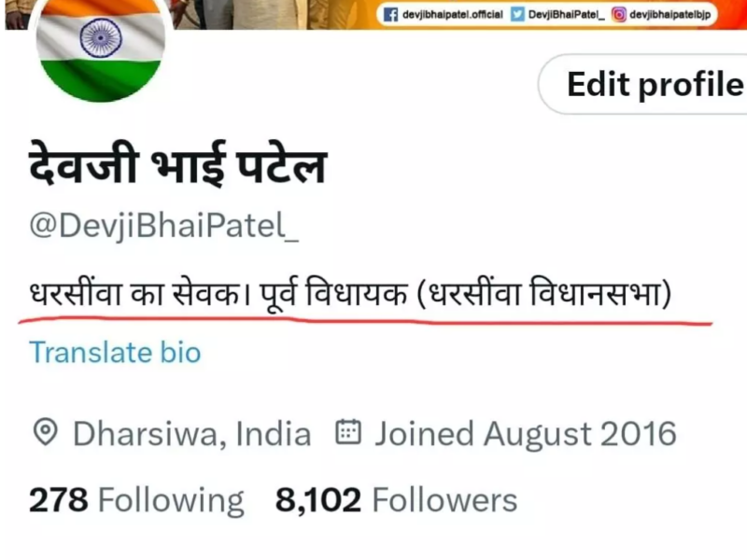747x560 pixels.
Task: Click the देवजी भाई पटेल display name
Action: pyautogui.click(x=177, y=164)
